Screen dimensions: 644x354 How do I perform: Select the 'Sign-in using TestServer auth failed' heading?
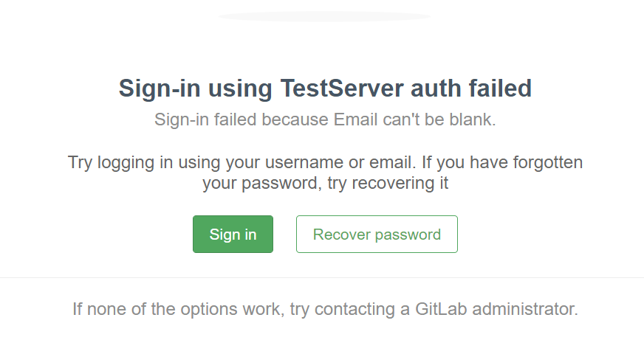pos(325,88)
